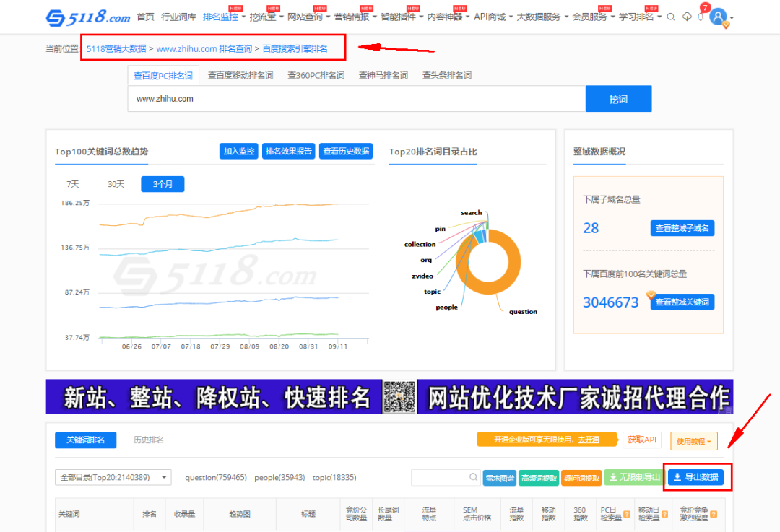Click the user avatar icon

pos(718,17)
